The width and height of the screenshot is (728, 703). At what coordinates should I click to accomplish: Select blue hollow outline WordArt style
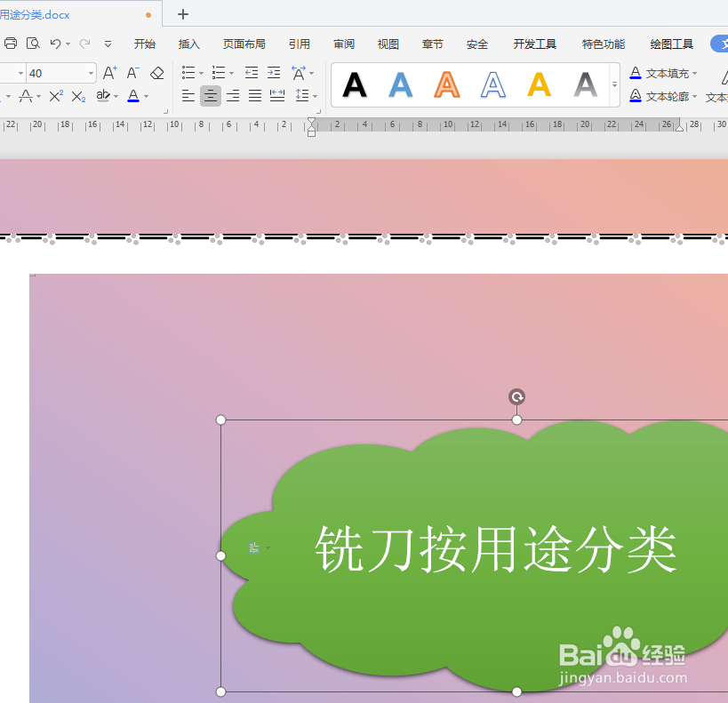pyautogui.click(x=493, y=85)
